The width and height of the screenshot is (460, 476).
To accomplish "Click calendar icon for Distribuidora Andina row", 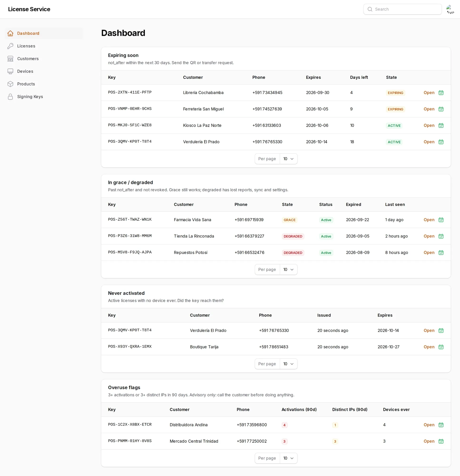I will 441,425.
